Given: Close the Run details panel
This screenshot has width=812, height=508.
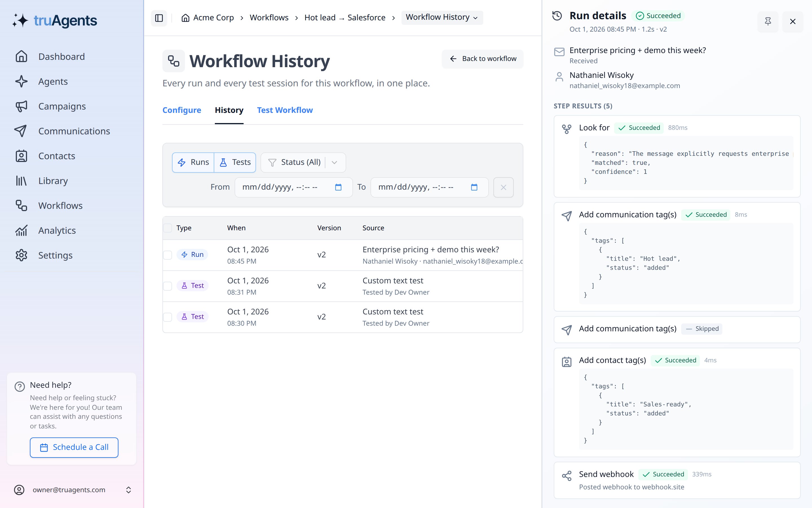Looking at the screenshot, I should (x=793, y=21).
